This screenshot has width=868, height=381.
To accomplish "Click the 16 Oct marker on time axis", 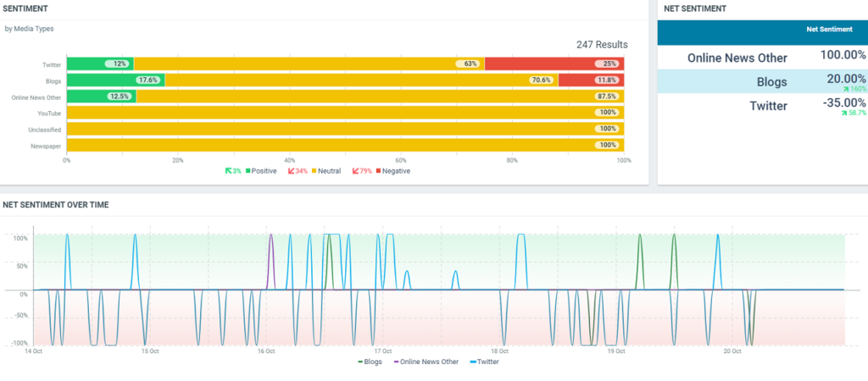I will [x=265, y=350].
